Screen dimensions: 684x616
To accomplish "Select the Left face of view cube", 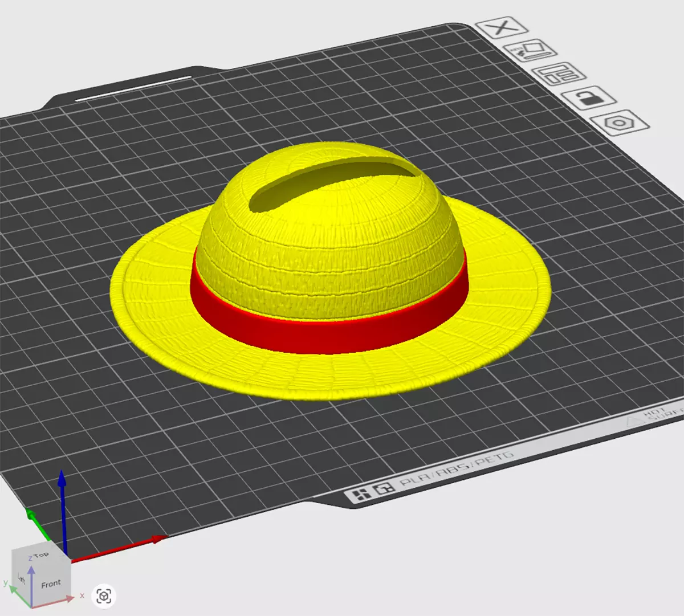I will tap(22, 579).
